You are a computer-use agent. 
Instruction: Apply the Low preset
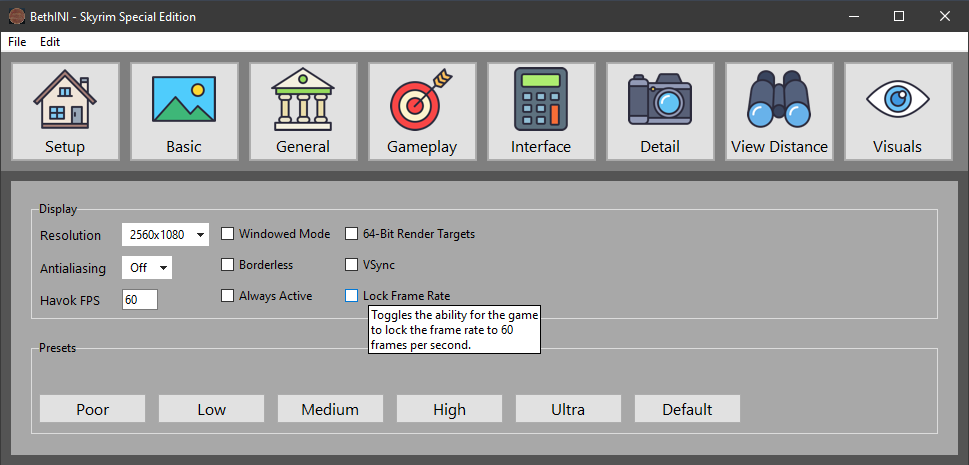click(211, 409)
